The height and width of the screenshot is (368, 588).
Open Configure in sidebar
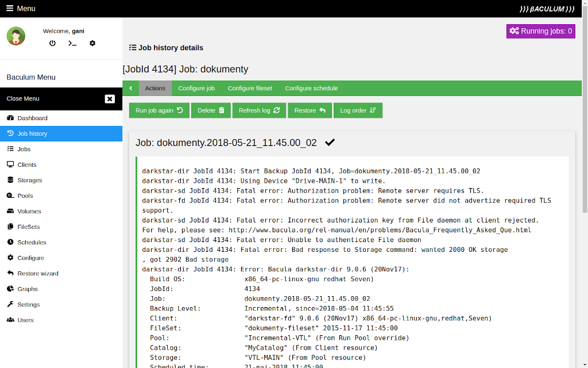[x=61, y=258]
